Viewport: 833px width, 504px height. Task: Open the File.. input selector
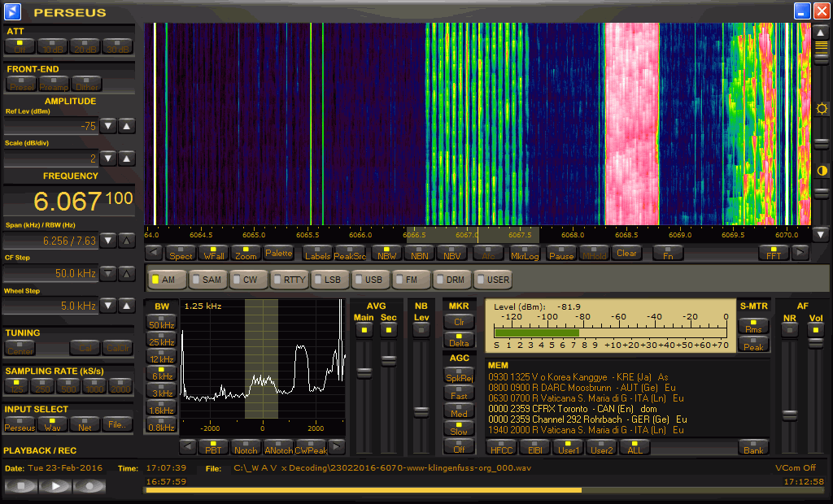117,424
